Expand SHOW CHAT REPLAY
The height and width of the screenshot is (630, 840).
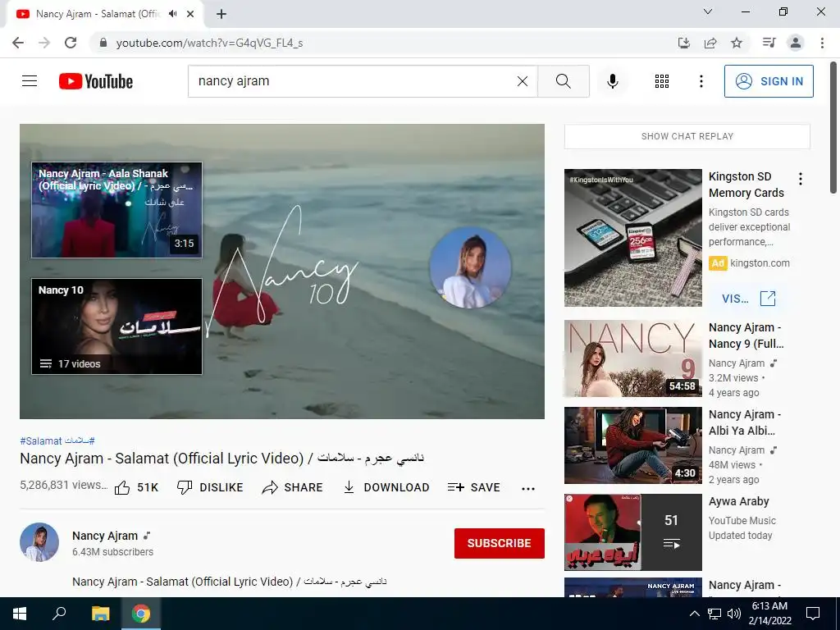(687, 136)
